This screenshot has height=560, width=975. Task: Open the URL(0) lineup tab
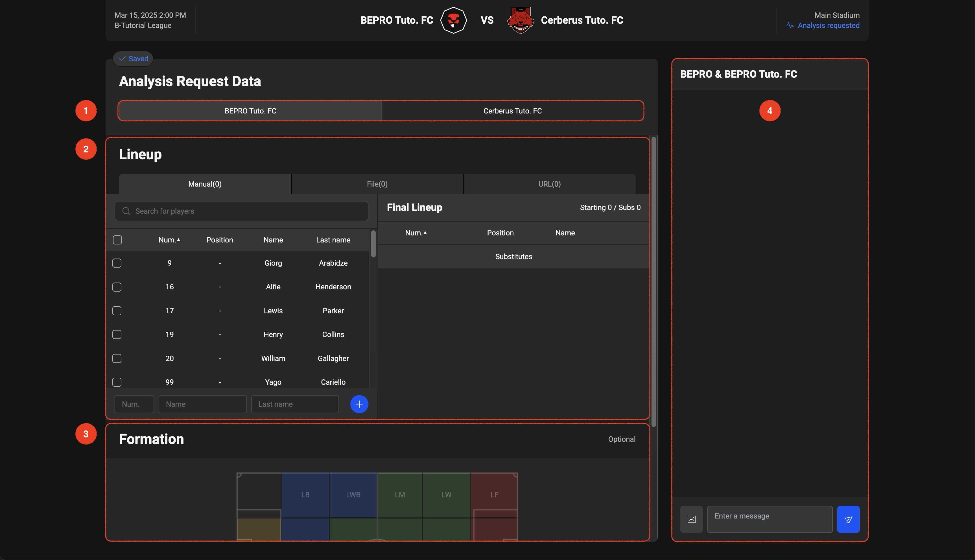coord(549,184)
